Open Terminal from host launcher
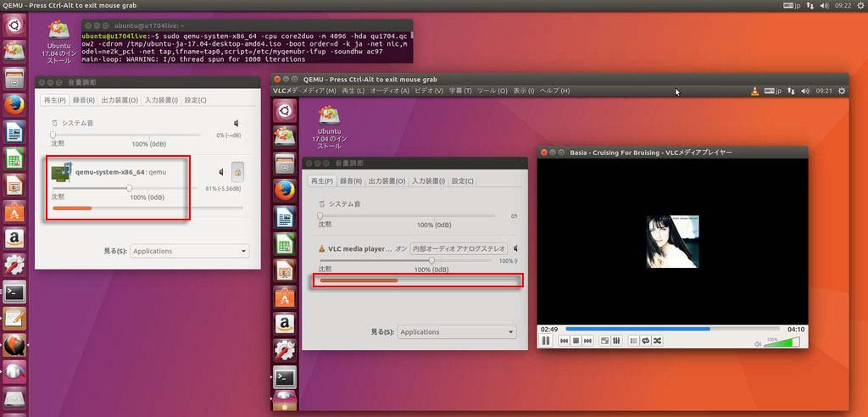 14,292
